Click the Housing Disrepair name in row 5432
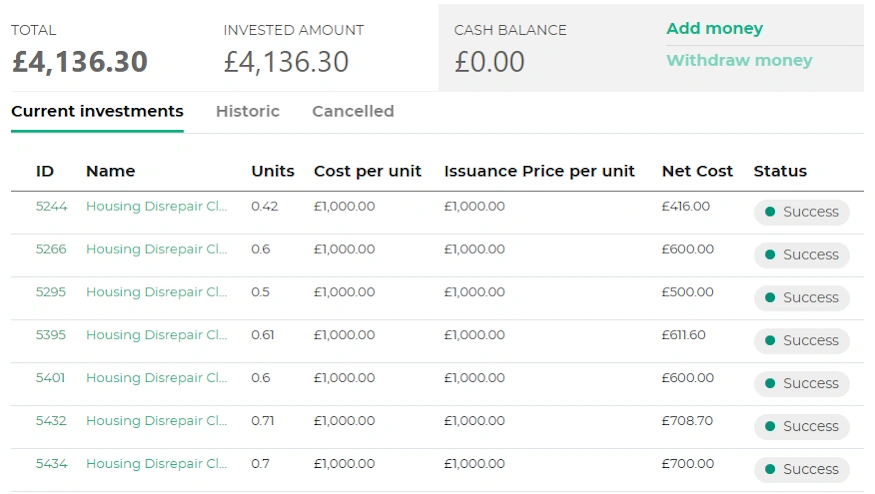875x494 pixels. [156, 421]
